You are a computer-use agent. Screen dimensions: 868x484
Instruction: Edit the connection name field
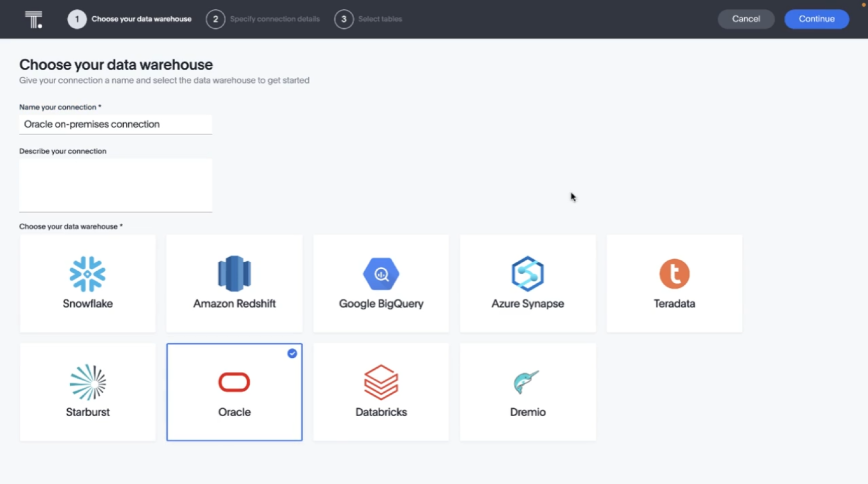(116, 125)
